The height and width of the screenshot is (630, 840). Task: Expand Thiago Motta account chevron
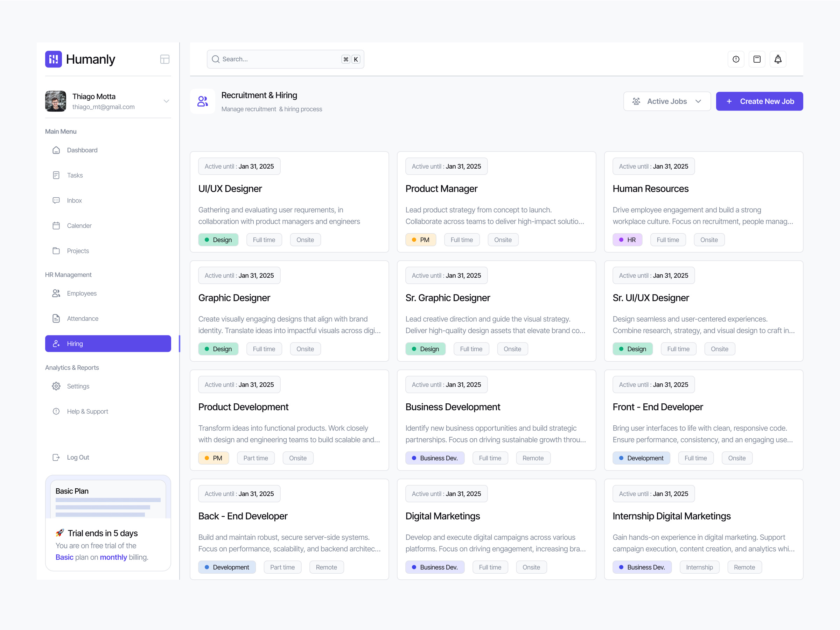click(166, 101)
